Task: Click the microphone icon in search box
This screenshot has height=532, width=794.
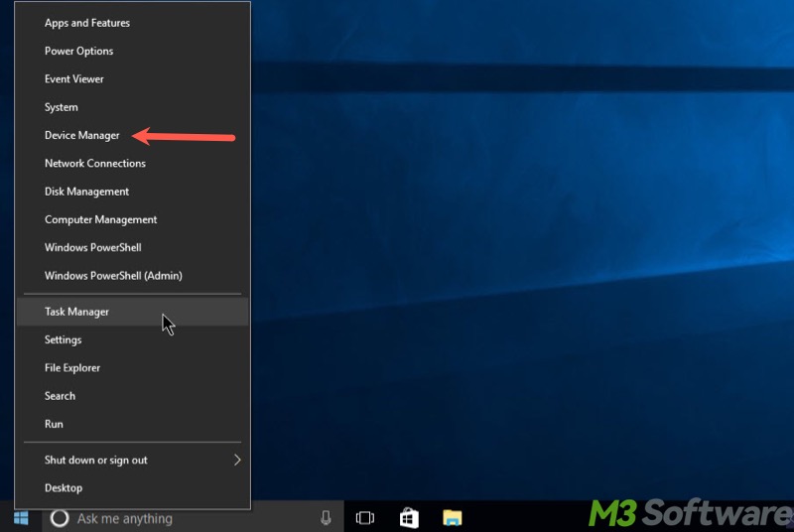Action: [326, 518]
